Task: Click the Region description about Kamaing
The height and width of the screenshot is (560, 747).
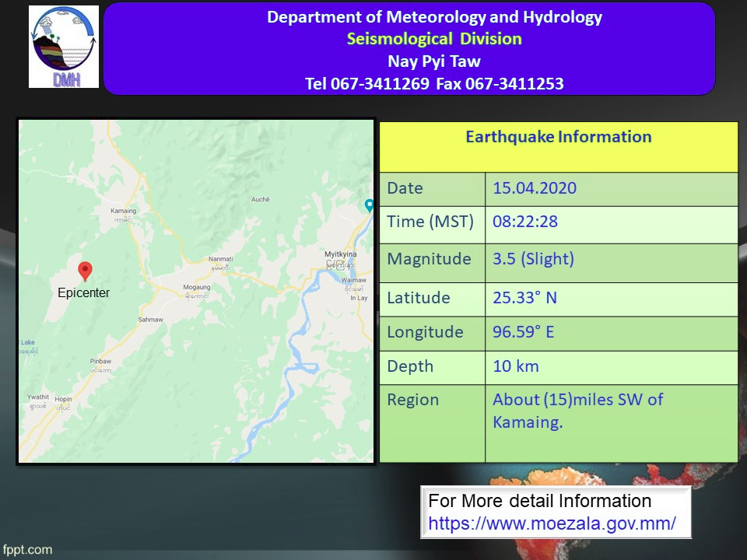Action: [577, 411]
